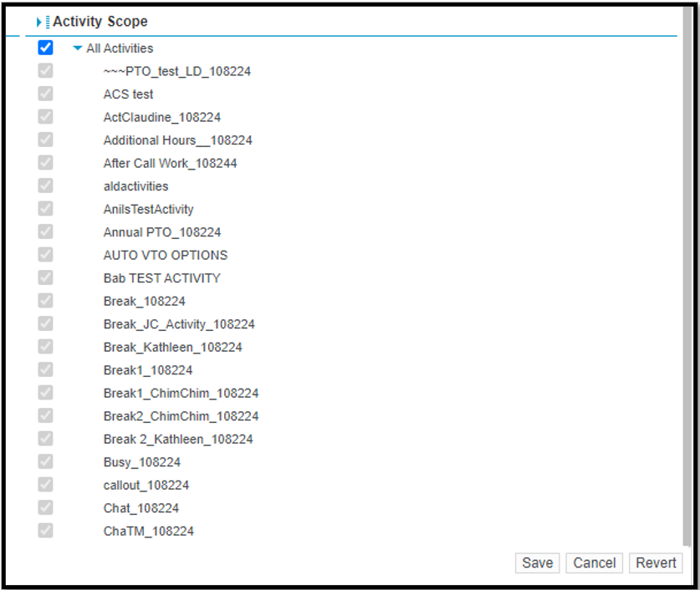
Task: Select the Break1_ChimChim_108224 row text
Action: 181,394
